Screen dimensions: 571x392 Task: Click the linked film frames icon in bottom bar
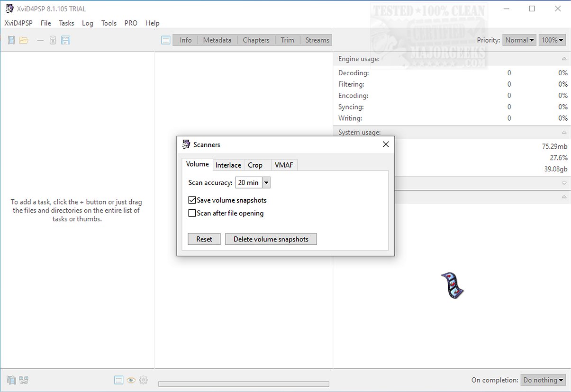25,380
